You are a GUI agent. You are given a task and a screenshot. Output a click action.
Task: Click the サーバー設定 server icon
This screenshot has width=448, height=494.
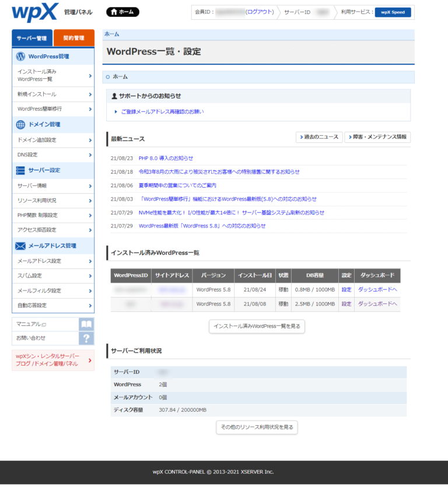click(x=20, y=170)
